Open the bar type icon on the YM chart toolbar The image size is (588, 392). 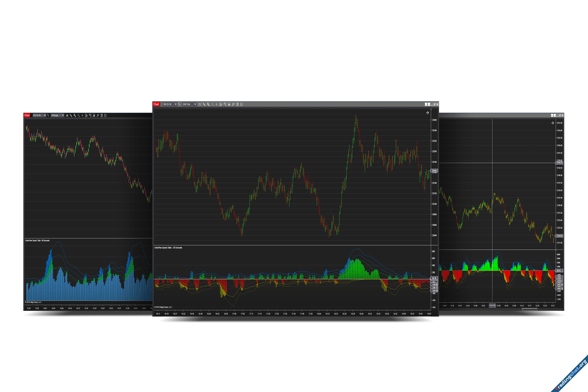coord(200,104)
